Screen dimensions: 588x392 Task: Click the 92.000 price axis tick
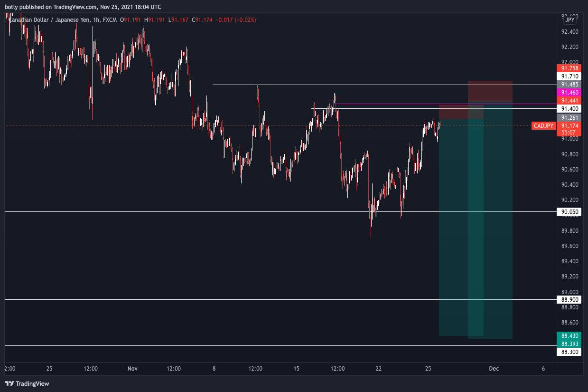569,62
